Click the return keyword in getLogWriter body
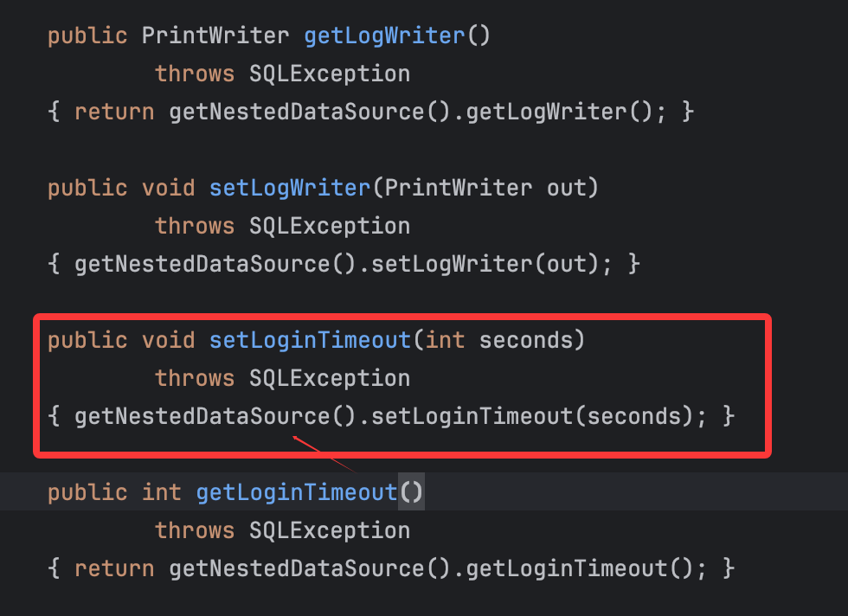Viewport: 848px width, 616px height. click(114, 112)
